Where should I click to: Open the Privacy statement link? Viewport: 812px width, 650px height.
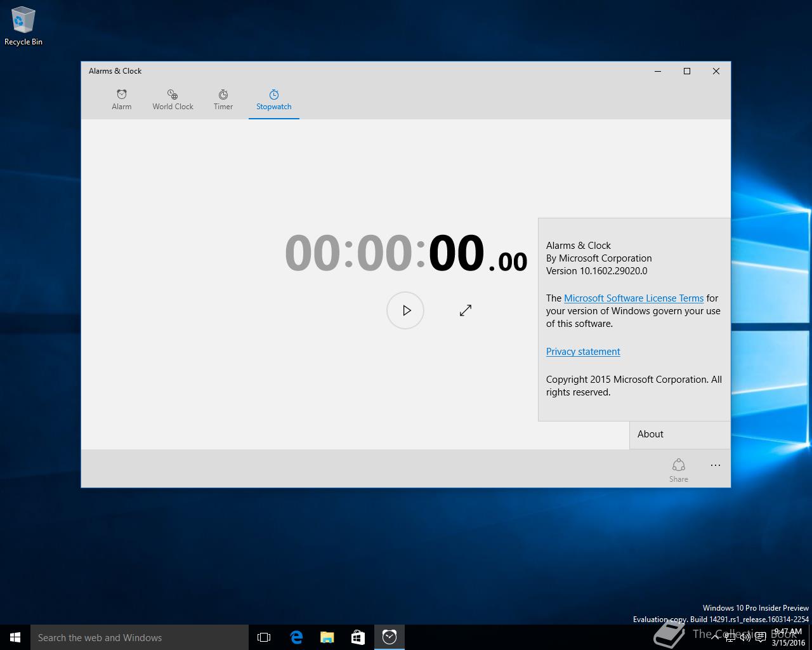click(583, 352)
